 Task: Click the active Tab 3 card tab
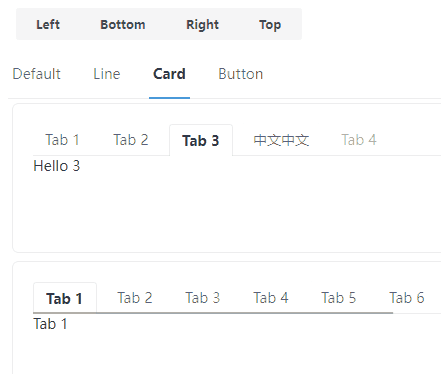(x=201, y=140)
